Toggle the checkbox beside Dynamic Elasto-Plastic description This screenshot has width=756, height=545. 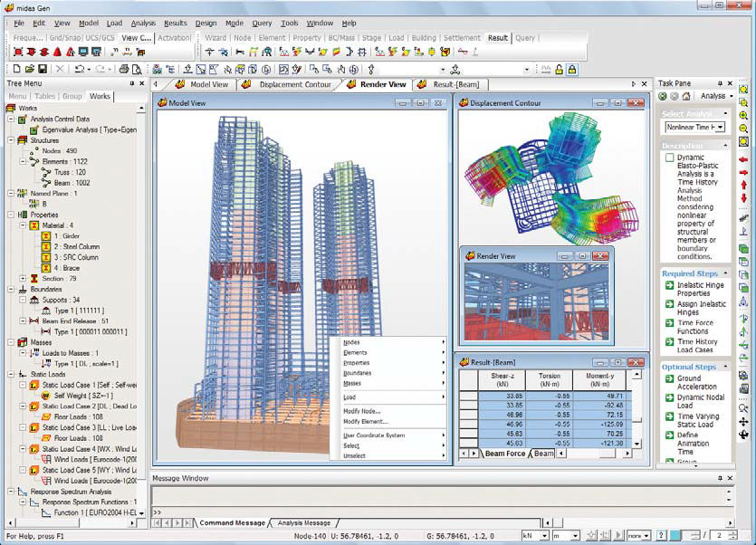(668, 158)
